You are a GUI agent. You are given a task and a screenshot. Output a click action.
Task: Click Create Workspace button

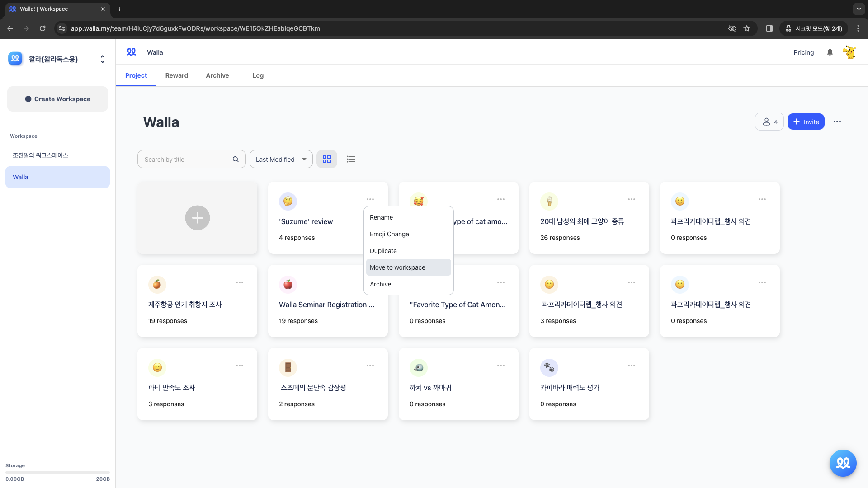(x=57, y=99)
